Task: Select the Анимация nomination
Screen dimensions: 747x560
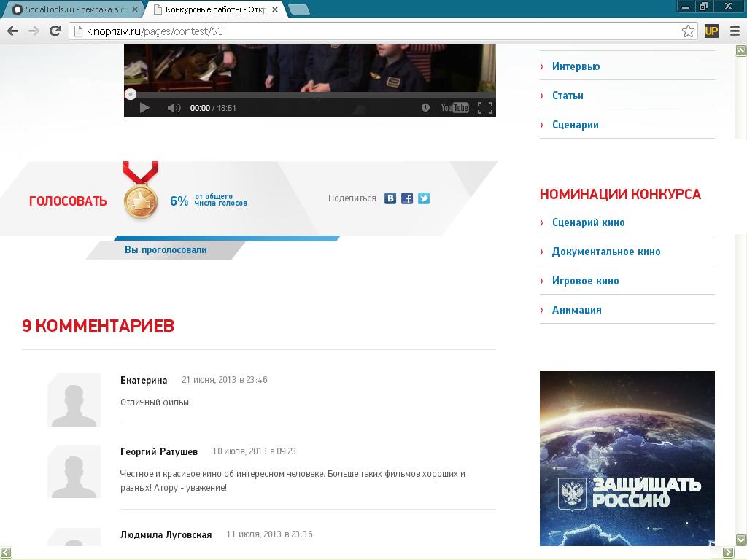Action: tap(576, 310)
